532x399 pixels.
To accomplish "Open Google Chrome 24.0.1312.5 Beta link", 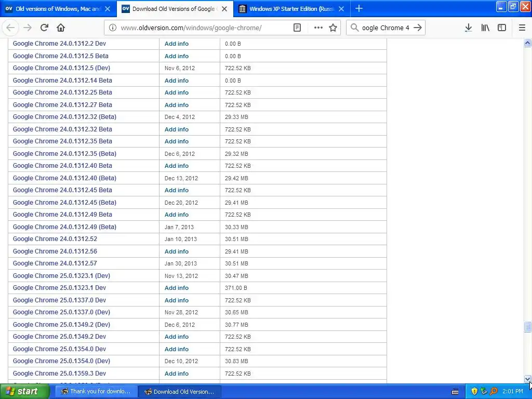I will [61, 56].
